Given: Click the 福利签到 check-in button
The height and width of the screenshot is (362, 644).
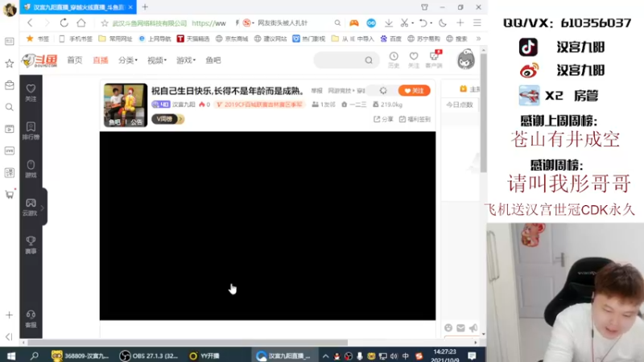Looking at the screenshot, I should (415, 119).
